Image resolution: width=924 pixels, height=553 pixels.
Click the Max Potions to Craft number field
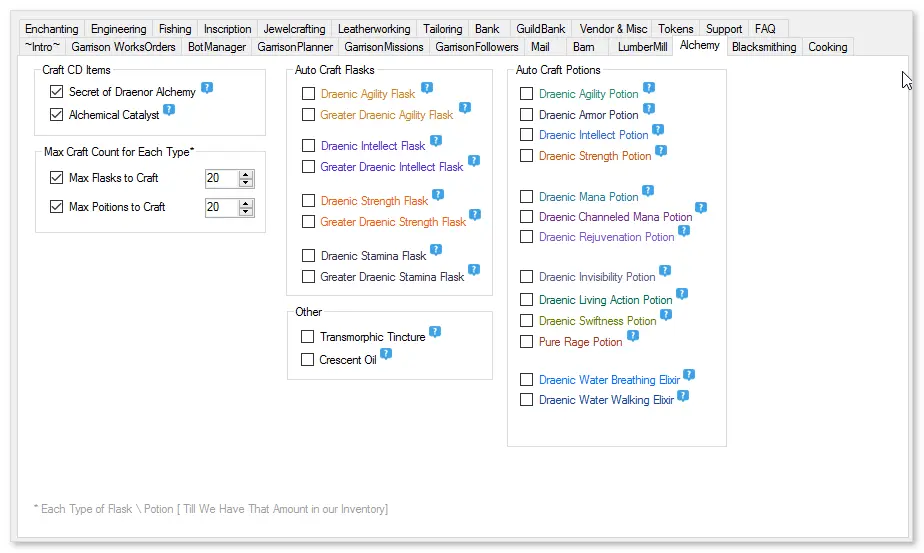pos(222,208)
